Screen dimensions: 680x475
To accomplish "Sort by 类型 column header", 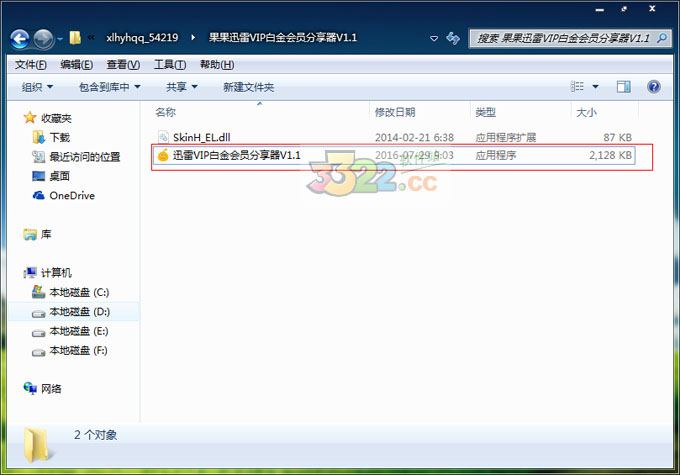I will pyautogui.click(x=485, y=112).
